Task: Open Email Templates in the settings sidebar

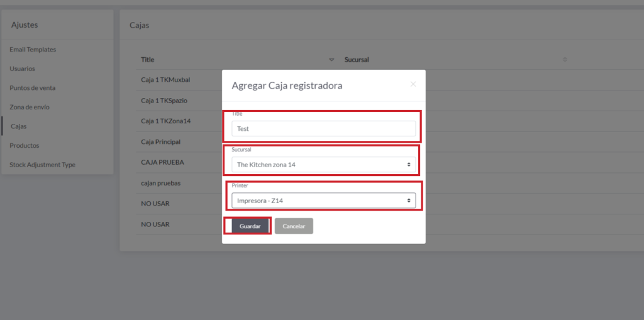Action: [x=33, y=50]
